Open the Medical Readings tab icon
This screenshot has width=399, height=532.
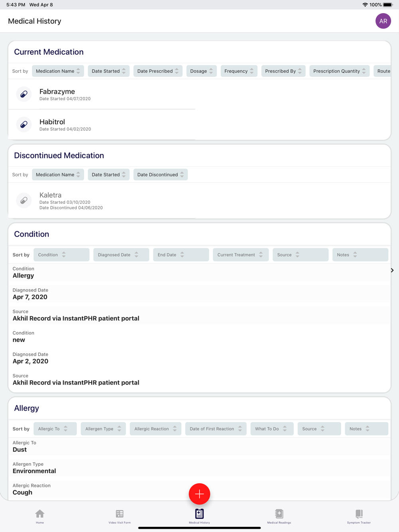279,514
